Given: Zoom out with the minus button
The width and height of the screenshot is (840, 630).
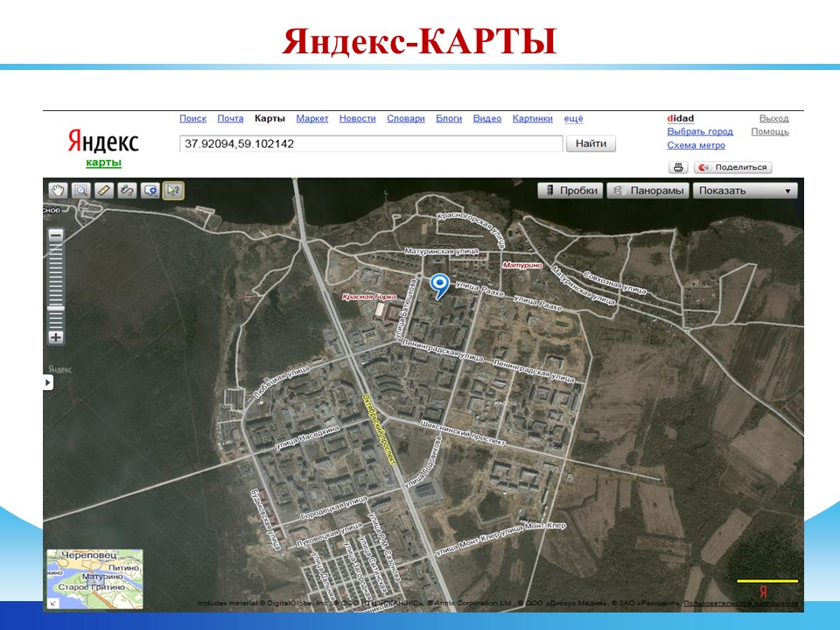Looking at the screenshot, I should tap(56, 235).
